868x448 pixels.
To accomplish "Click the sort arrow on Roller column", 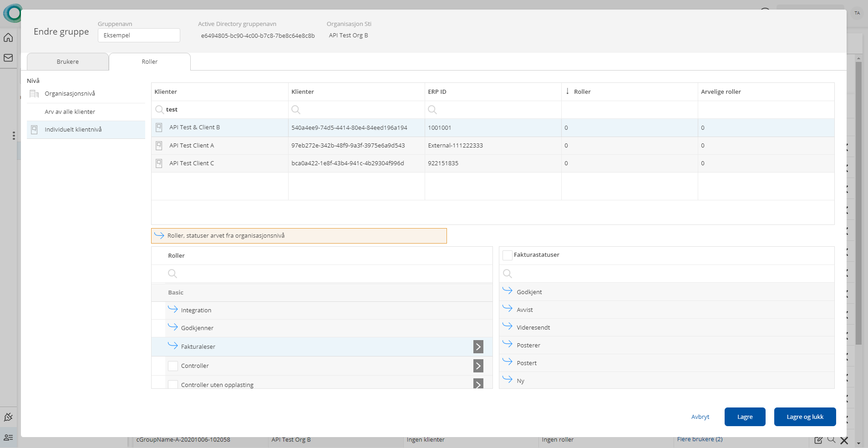I will pyautogui.click(x=568, y=92).
